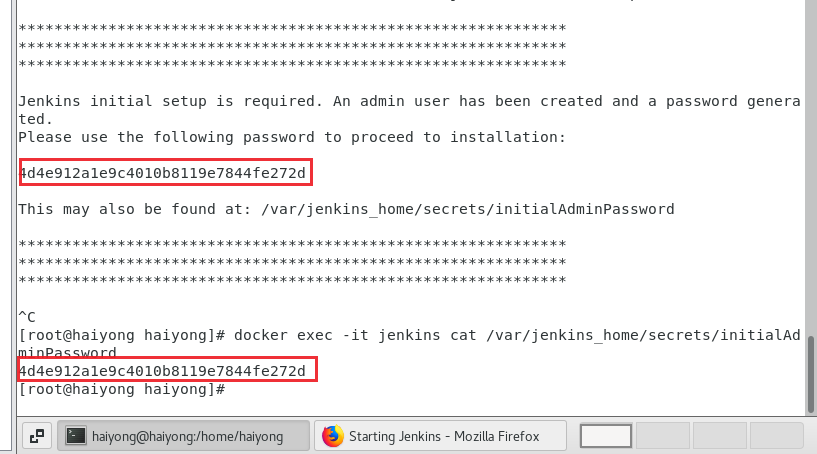Switch to the second workspace box

662,436
